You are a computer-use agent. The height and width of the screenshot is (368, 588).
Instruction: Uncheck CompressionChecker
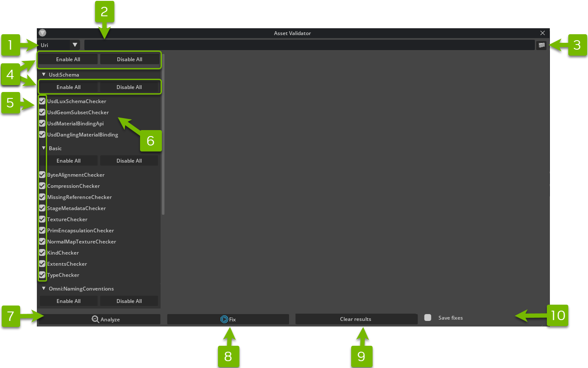(42, 186)
